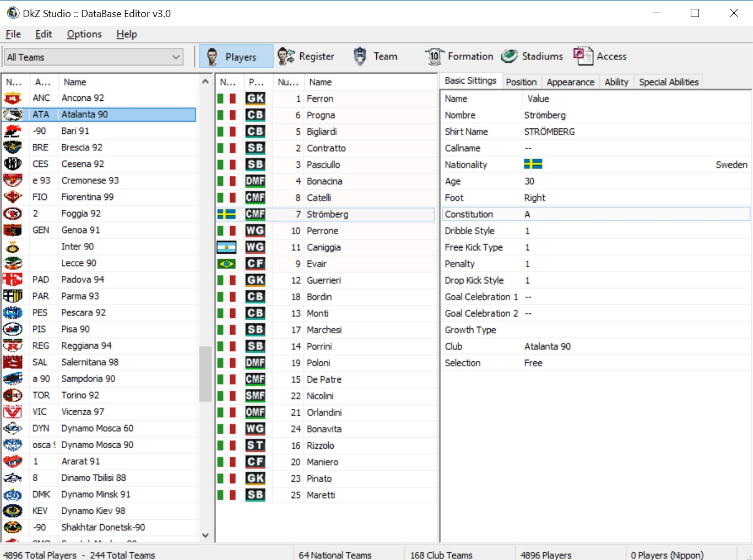Select team Shakhtar Donetsk-90
Image resolution: width=753 pixels, height=560 pixels.
point(99,528)
